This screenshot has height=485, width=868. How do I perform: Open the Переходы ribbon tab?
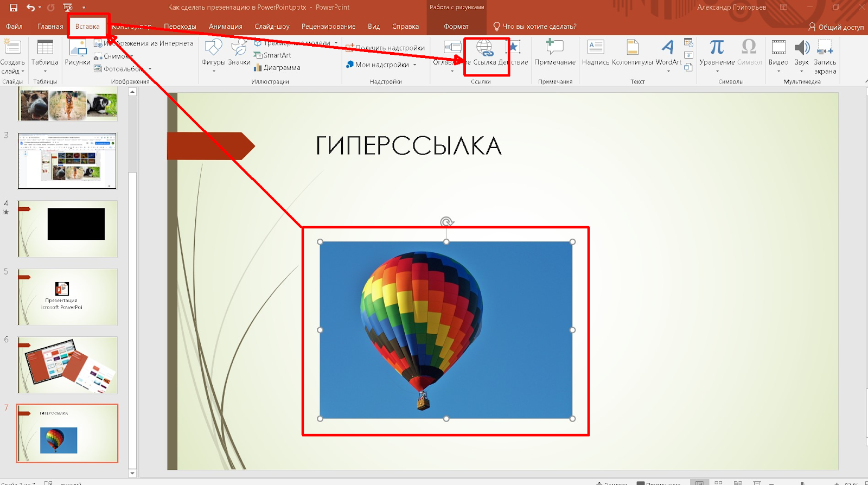point(180,27)
